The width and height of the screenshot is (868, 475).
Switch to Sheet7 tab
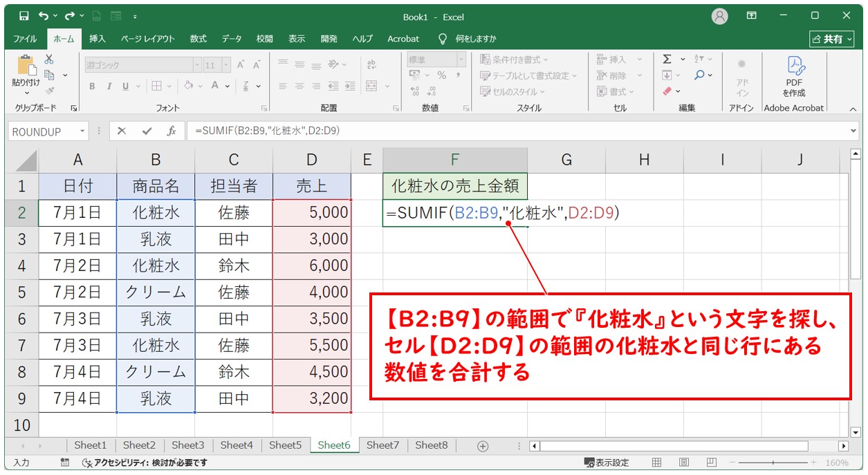coord(383,446)
